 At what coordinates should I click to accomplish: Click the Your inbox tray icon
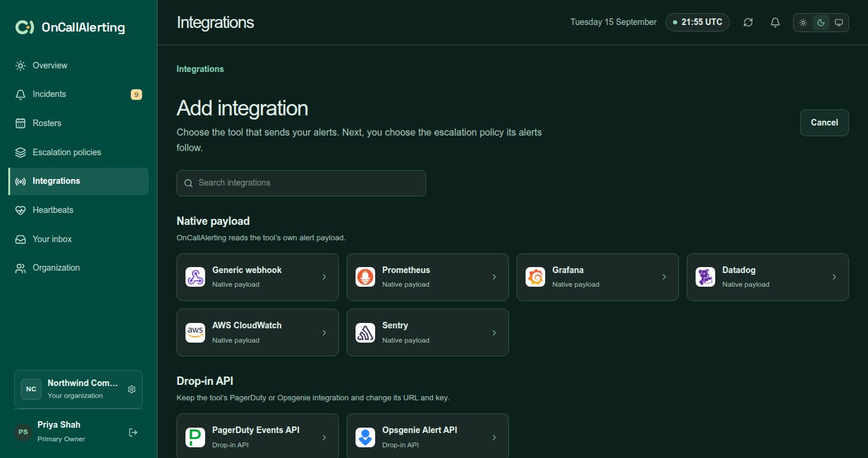[21, 239]
